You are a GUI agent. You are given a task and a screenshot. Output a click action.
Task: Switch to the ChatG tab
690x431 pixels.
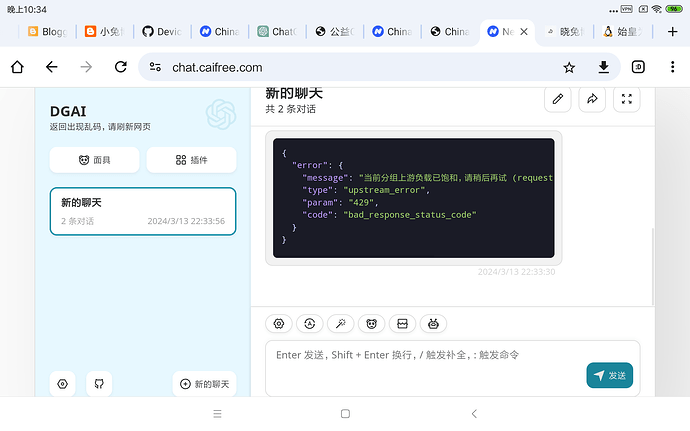coord(277,32)
